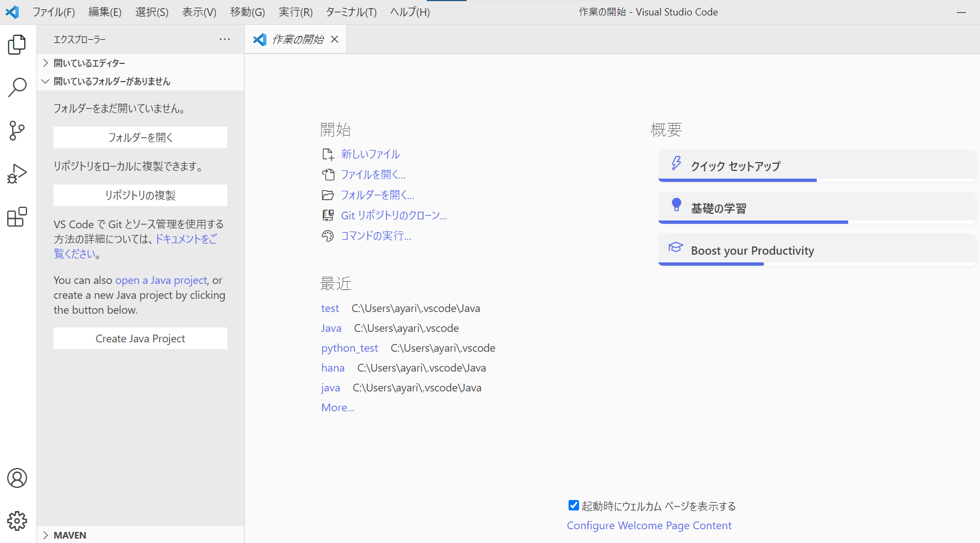Click progress bar under クイック セットアップ
This screenshot has height=543, width=980.
point(817,180)
